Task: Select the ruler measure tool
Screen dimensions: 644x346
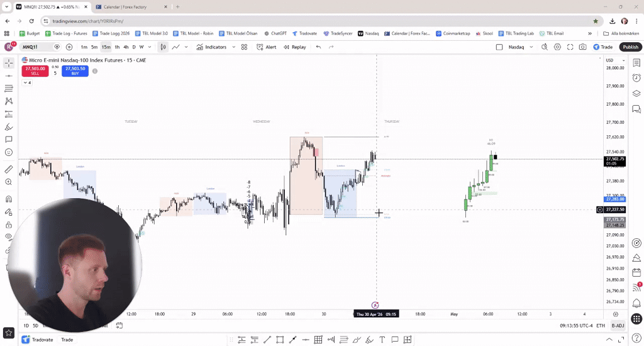Action: coord(9,169)
